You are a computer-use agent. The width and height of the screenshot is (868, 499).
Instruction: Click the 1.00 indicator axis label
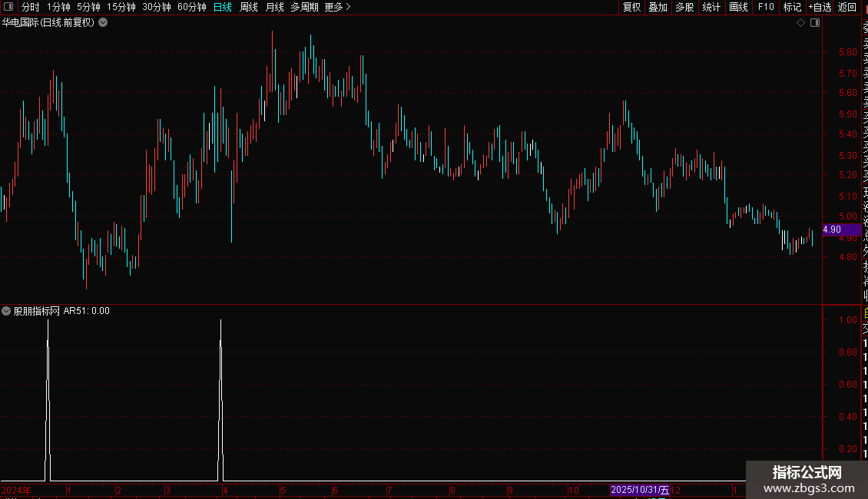(847, 320)
